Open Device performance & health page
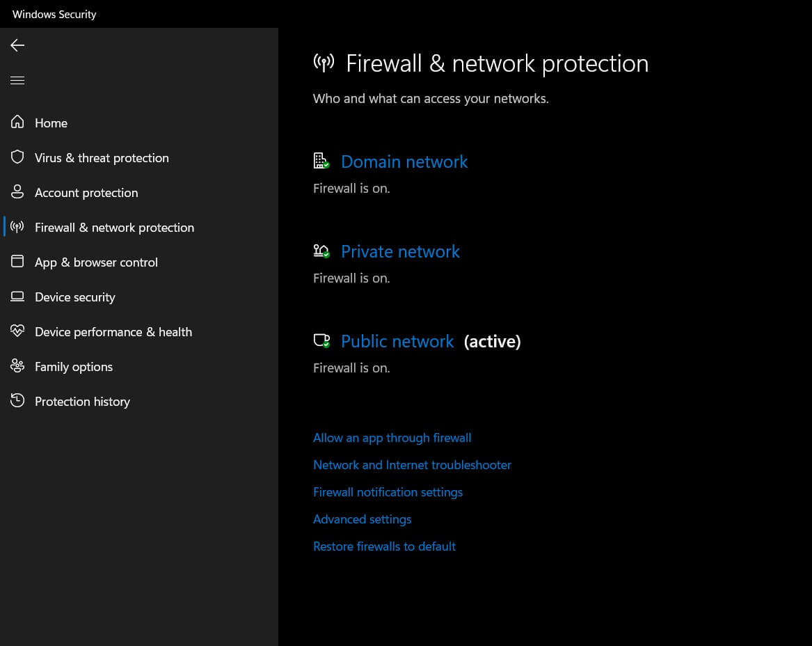The image size is (812, 646). (113, 332)
